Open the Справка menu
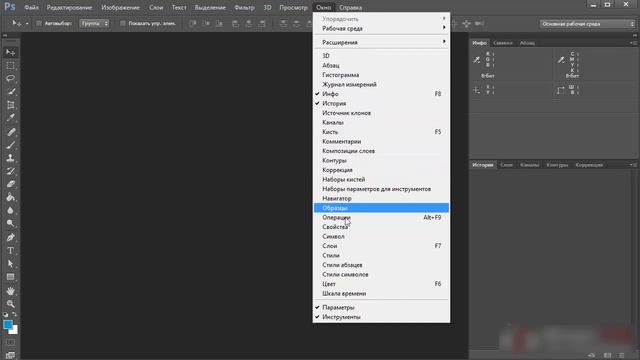Screen dimensions: 640x360 coord(351,7)
